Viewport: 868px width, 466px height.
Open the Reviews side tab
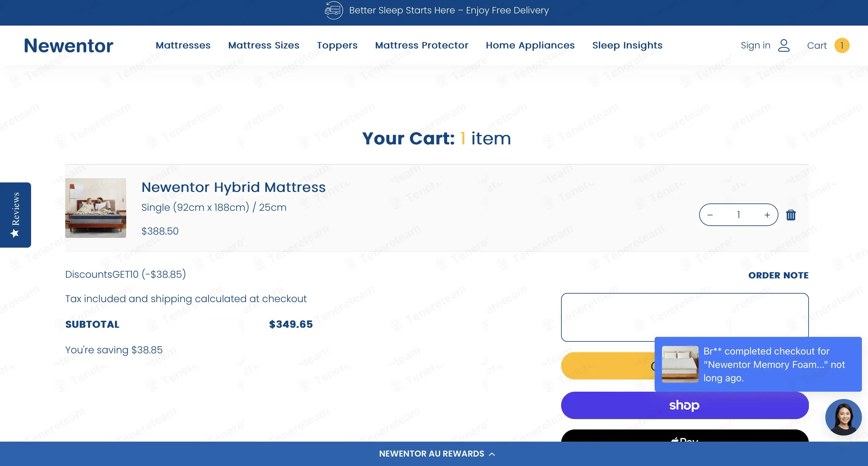point(16,215)
